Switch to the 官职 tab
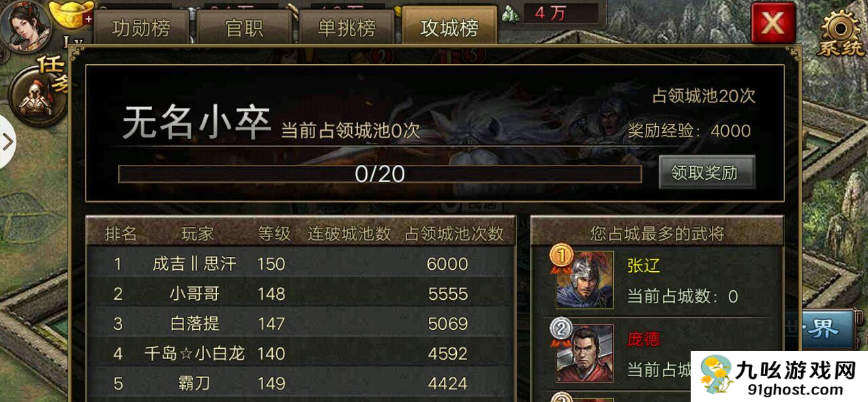This screenshot has width=868, height=402. click(x=244, y=27)
